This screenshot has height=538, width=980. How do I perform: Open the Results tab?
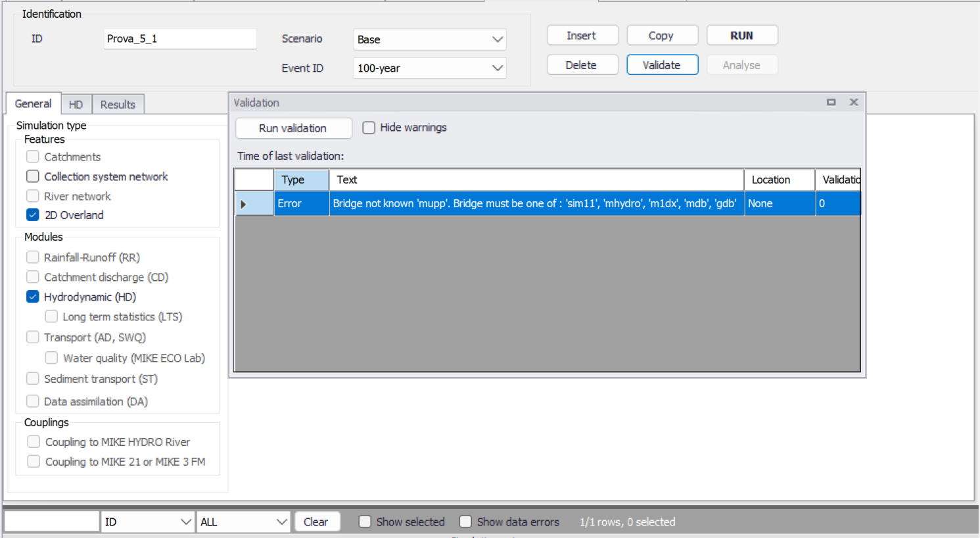coord(118,105)
